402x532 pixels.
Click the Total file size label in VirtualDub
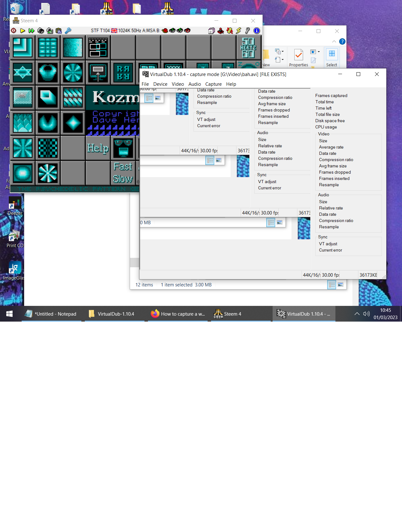point(328,115)
